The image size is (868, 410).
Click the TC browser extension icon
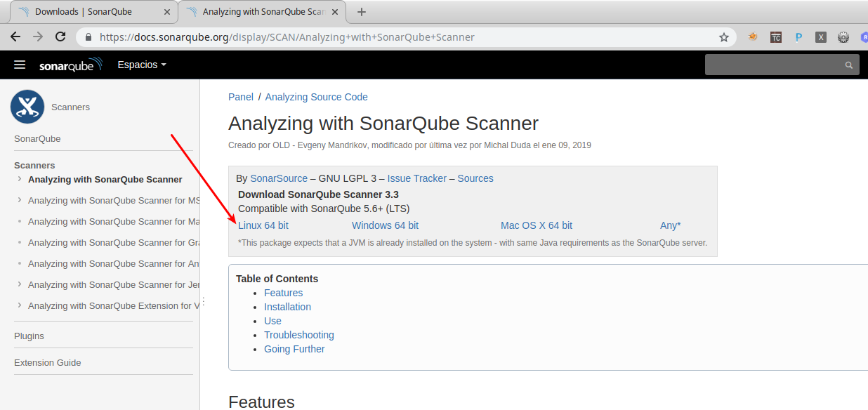pyautogui.click(x=776, y=37)
